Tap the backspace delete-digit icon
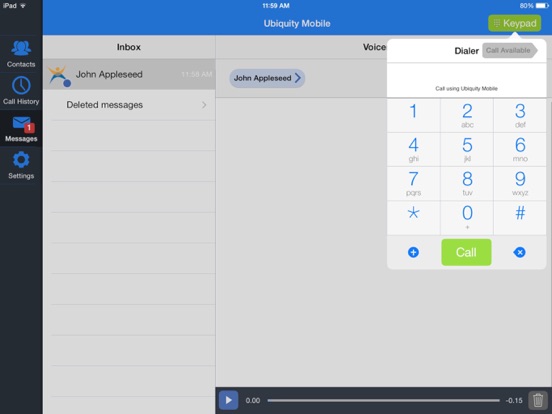Viewport: 552px width, 414px height. [519, 252]
